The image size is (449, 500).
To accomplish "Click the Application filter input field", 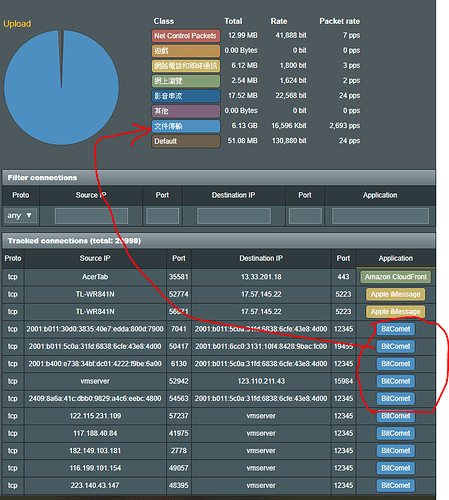I will coord(380,216).
